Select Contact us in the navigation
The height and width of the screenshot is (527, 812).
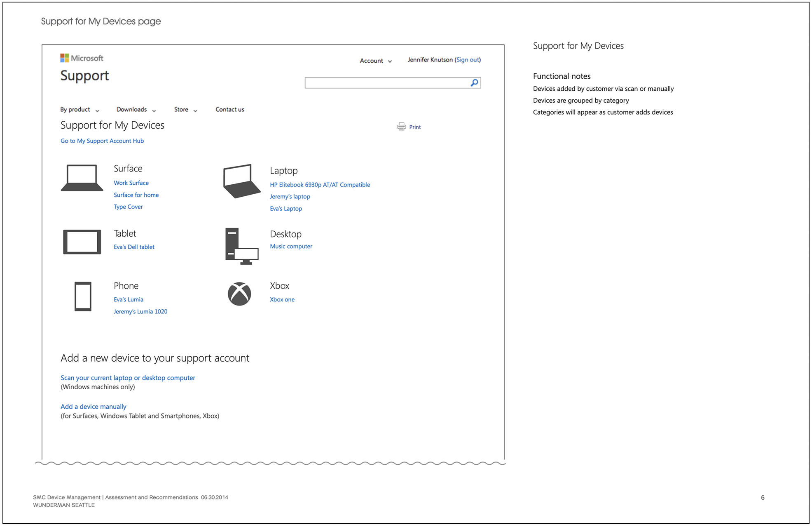click(229, 109)
